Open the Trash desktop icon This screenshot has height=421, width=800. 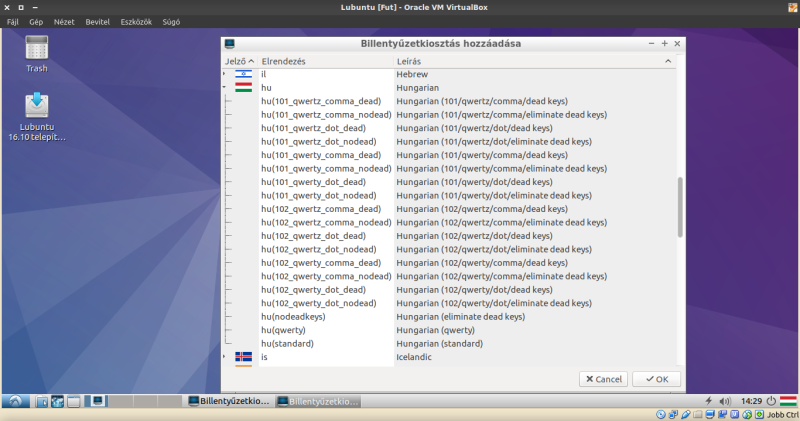coord(36,48)
